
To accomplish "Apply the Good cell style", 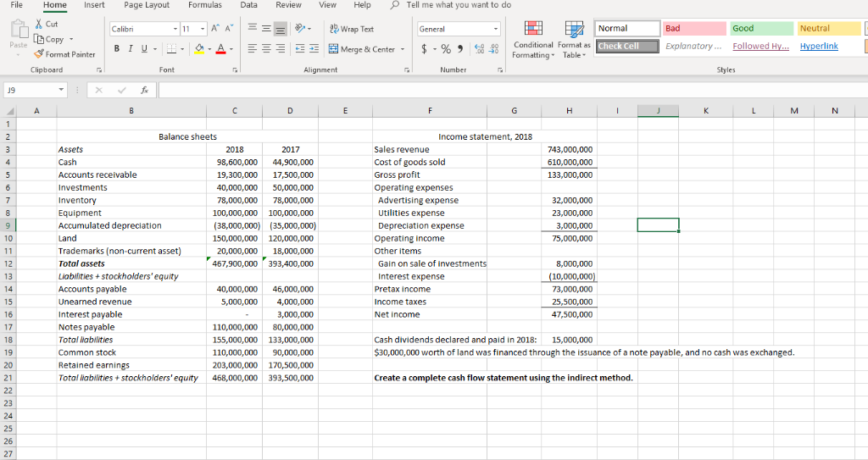I will coord(762,28).
